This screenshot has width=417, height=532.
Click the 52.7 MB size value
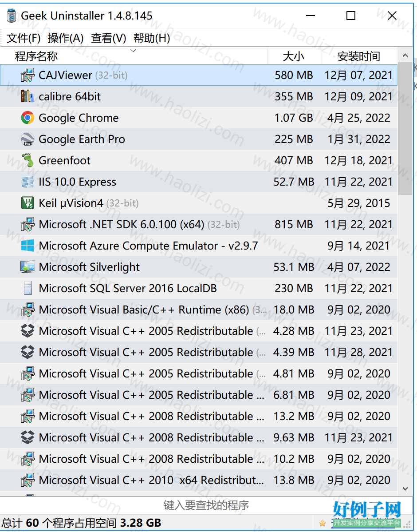(294, 182)
